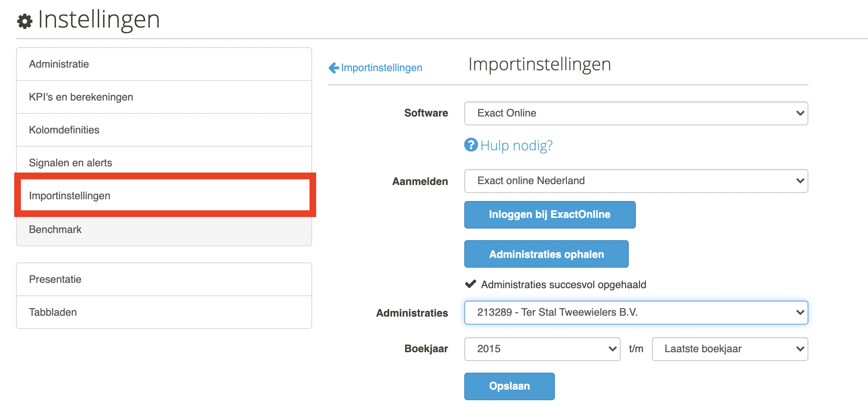Expand the Aanmelden dropdown Exact online Nederland
The height and width of the screenshot is (418, 868).
[636, 181]
